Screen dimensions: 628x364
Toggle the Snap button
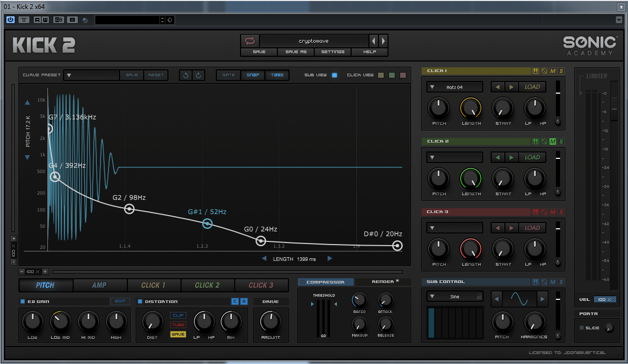point(253,75)
